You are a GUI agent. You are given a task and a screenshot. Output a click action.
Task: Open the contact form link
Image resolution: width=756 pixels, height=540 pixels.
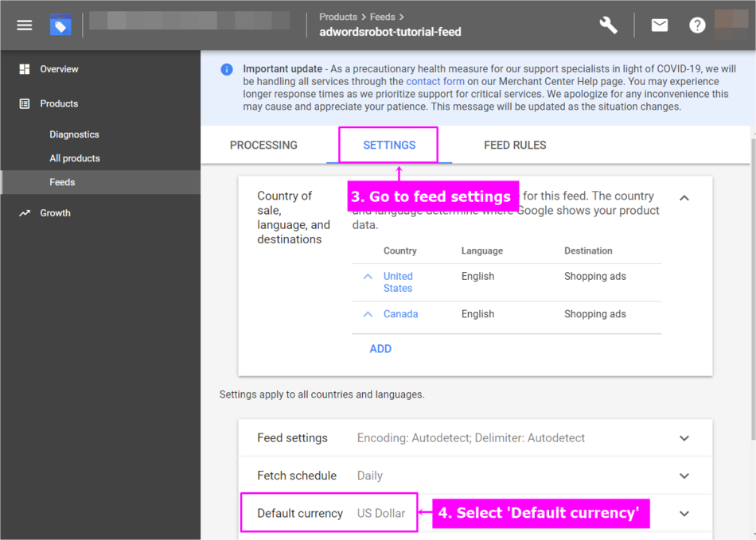(x=435, y=81)
